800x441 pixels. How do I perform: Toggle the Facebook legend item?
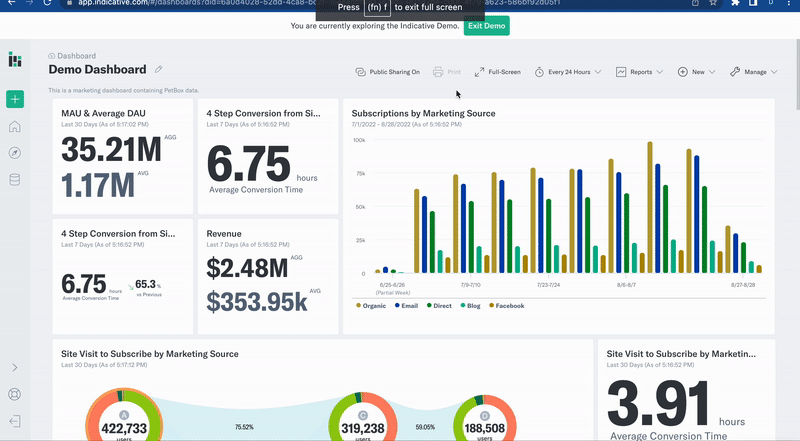click(x=507, y=306)
